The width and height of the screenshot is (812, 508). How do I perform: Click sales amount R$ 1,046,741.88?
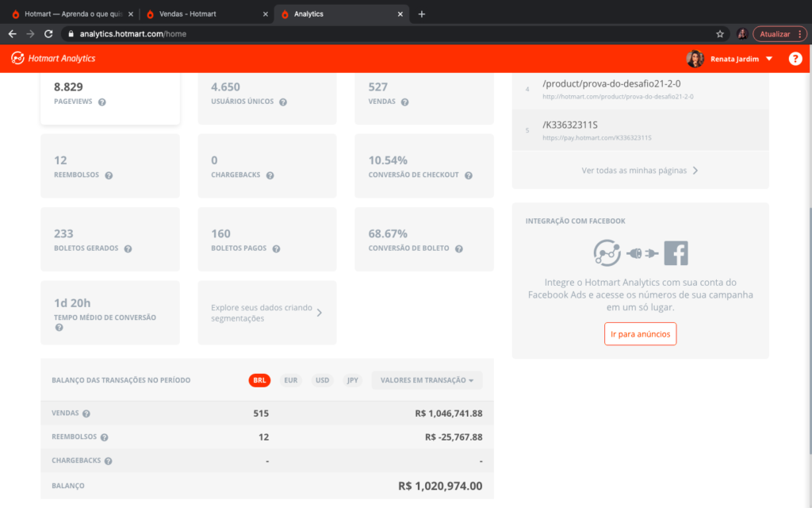pyautogui.click(x=449, y=413)
